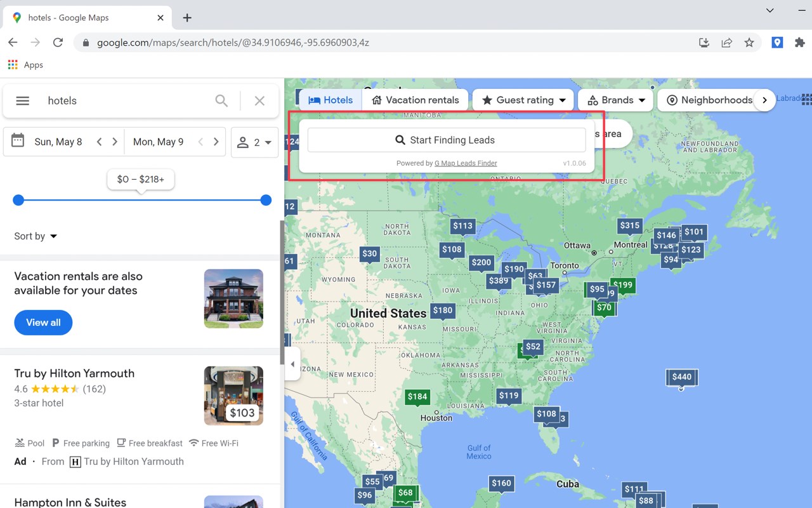Select the maximum price slider handle

tap(266, 200)
